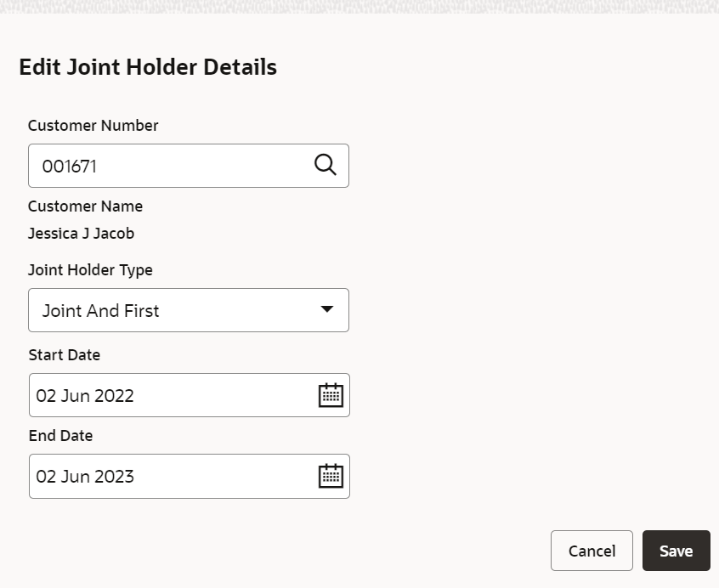The height and width of the screenshot is (588, 719).
Task: Click the Start Date label
Action: coord(65,354)
